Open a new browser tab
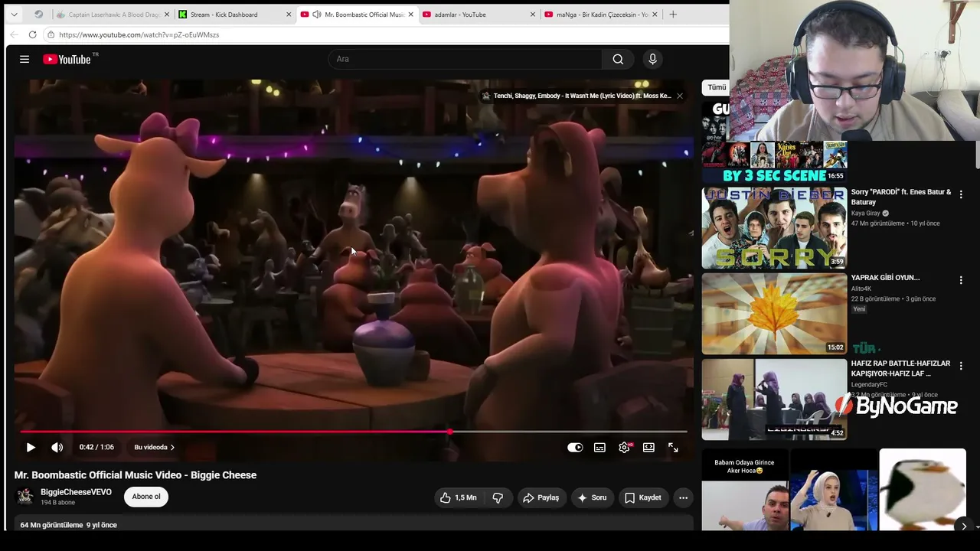The height and width of the screenshot is (551, 980). pos(673,15)
